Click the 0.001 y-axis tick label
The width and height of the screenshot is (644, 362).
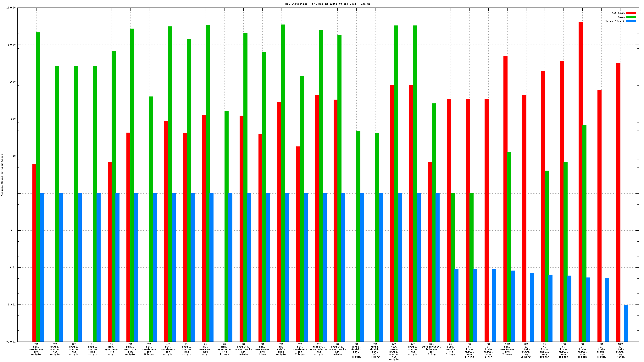11,305
